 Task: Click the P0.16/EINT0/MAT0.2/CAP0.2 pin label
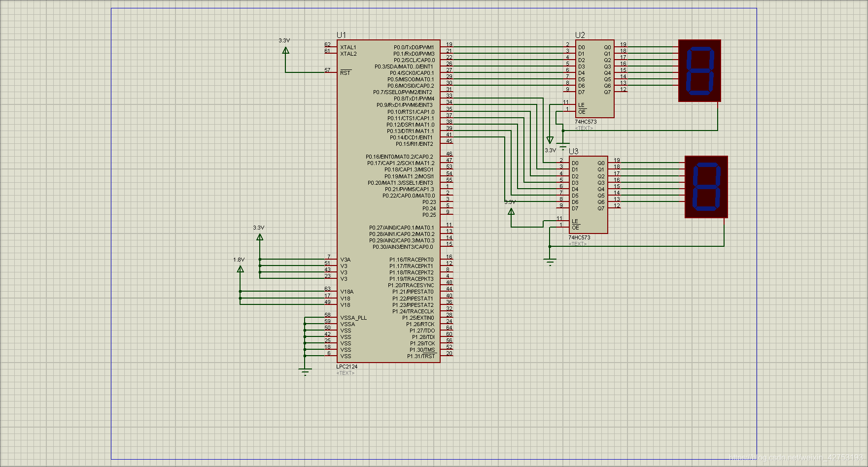400,157
